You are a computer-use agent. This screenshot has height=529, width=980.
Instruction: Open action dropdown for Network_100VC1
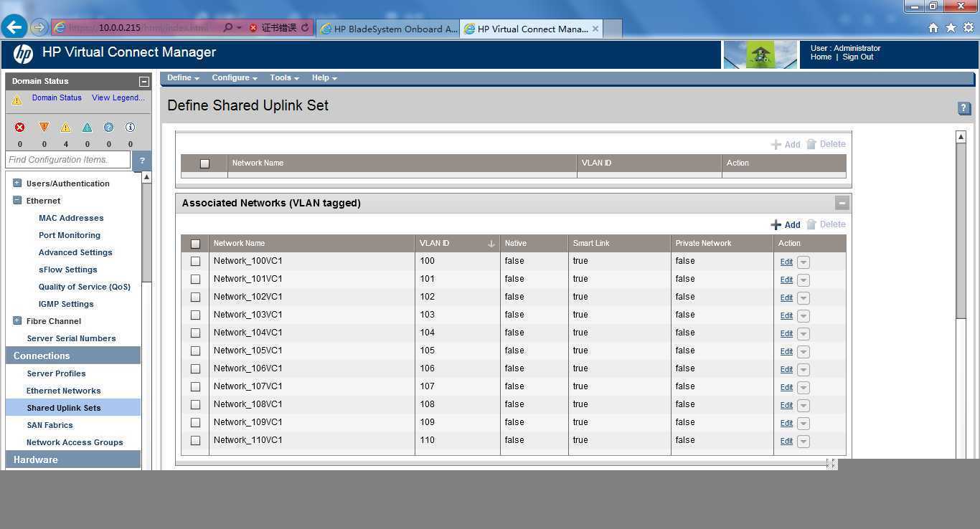(804, 262)
